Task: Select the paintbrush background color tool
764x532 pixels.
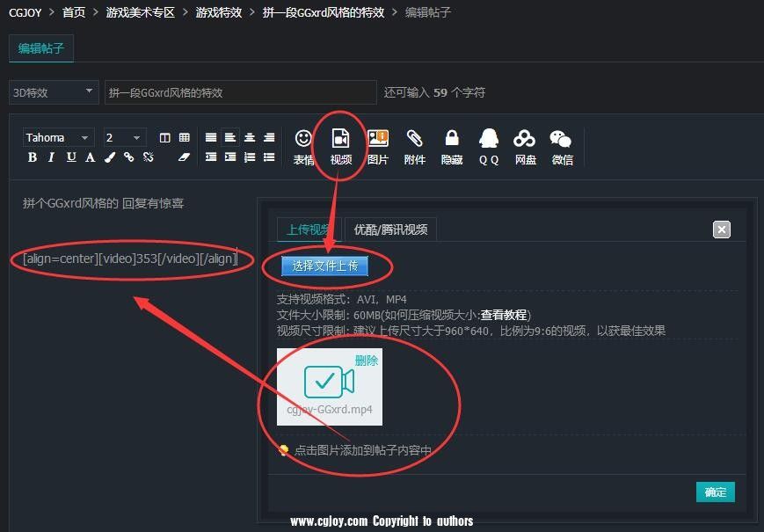Action: [110, 157]
